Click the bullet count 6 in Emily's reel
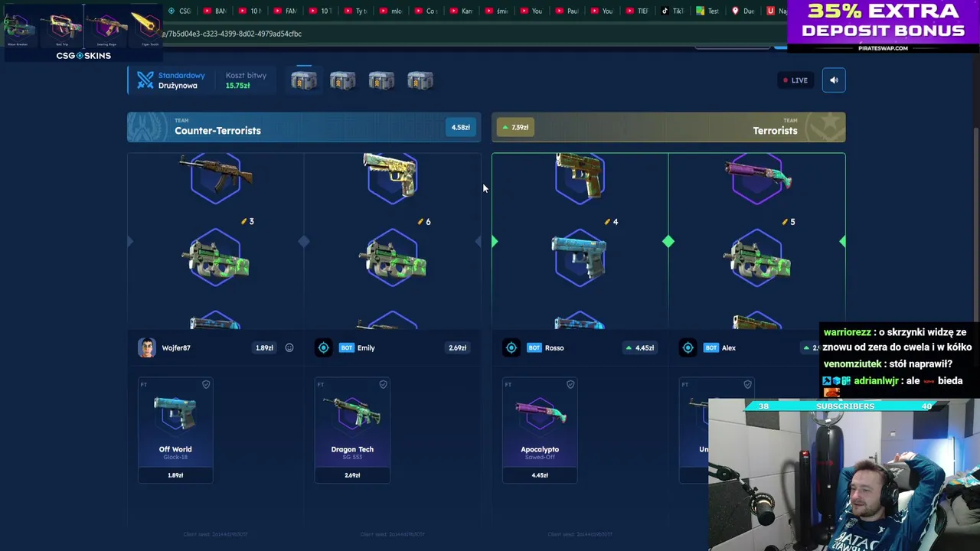This screenshot has width=980, height=551. [424, 221]
